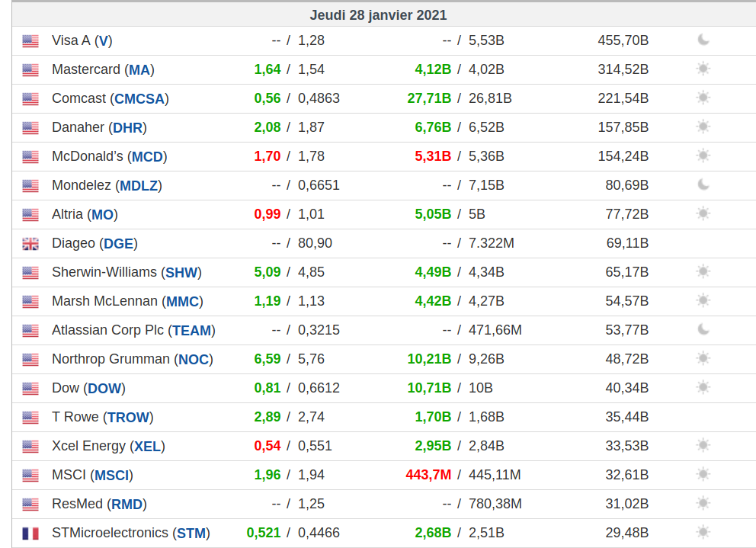Click the US flag icon beside Comcast
The image size is (756, 548).
pos(30,99)
